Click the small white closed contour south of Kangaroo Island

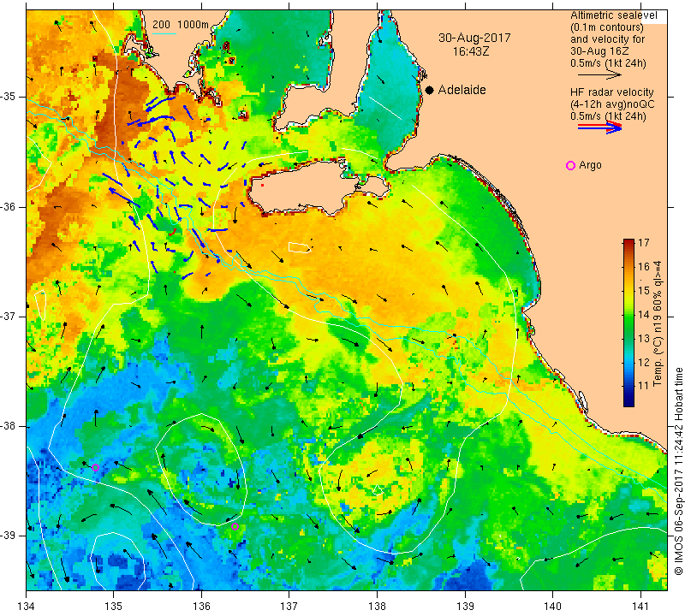coord(299,247)
